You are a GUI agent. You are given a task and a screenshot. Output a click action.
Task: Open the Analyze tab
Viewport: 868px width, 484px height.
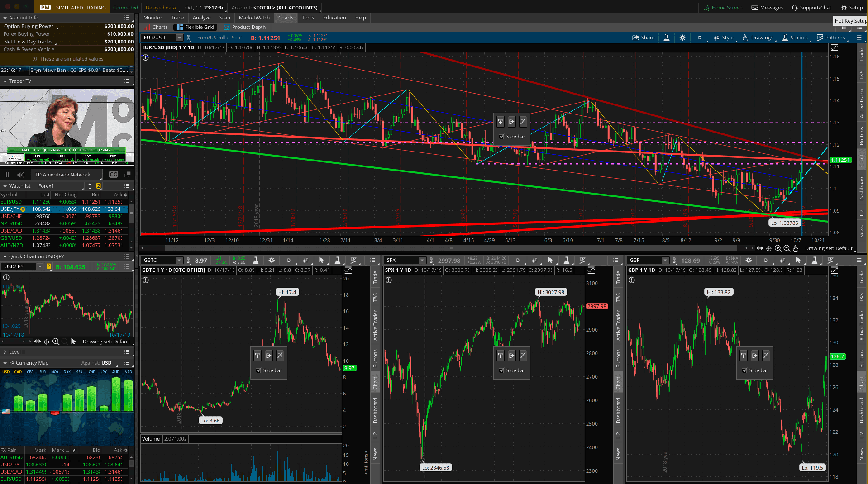(201, 18)
